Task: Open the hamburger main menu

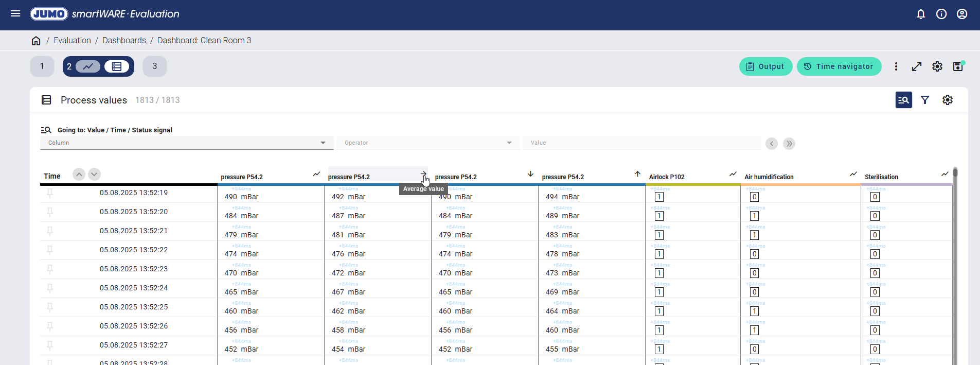Action: (15, 14)
